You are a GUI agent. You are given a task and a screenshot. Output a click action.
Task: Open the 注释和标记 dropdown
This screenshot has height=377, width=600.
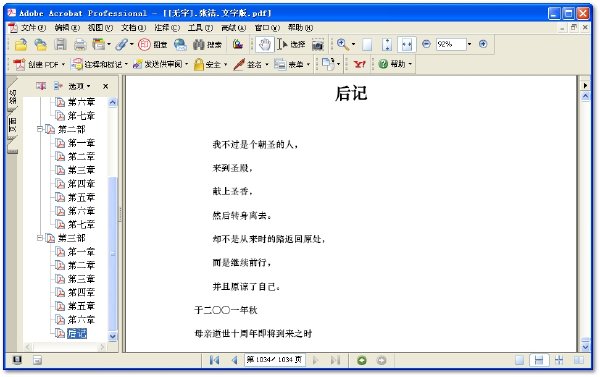point(99,64)
